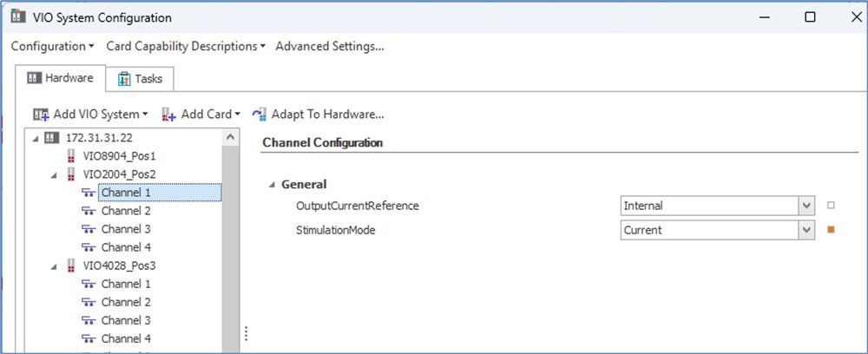Click the Add VIO System icon
Viewport: 868px width, 354px height.
41,115
